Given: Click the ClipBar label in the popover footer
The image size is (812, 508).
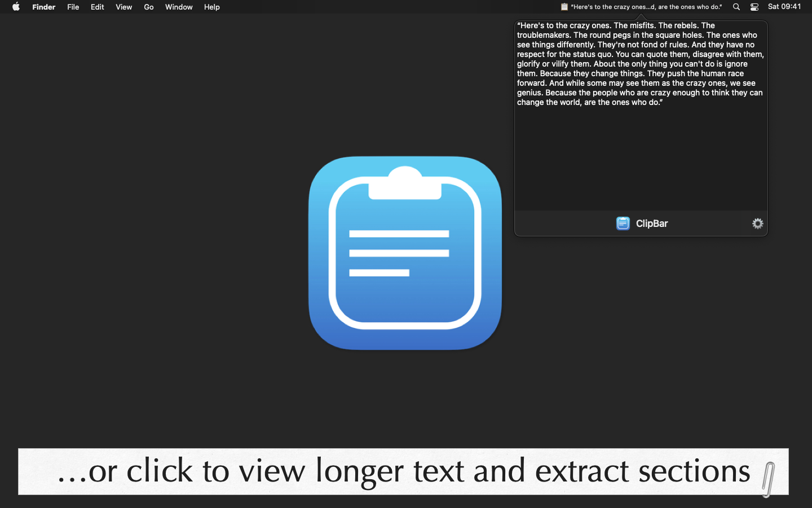Looking at the screenshot, I should point(654,224).
